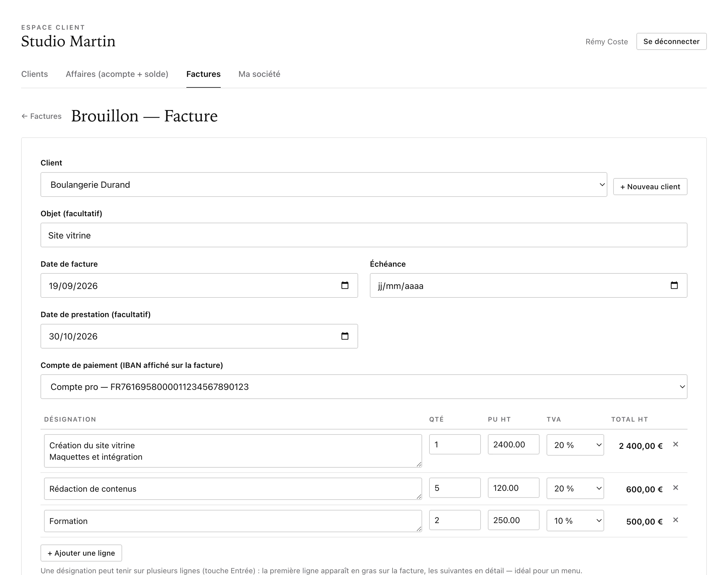Open TVA dropdown for Rédaction de contenus

575,488
